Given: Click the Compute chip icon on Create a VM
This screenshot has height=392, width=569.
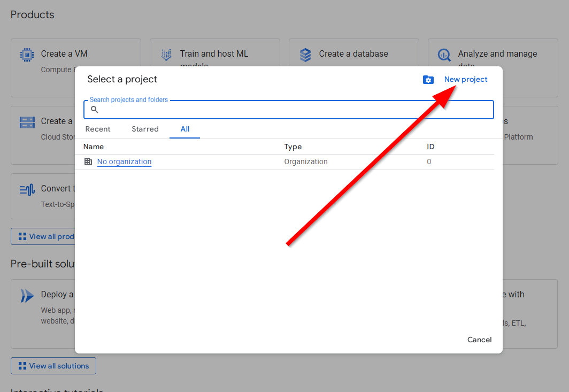Looking at the screenshot, I should pyautogui.click(x=27, y=55).
